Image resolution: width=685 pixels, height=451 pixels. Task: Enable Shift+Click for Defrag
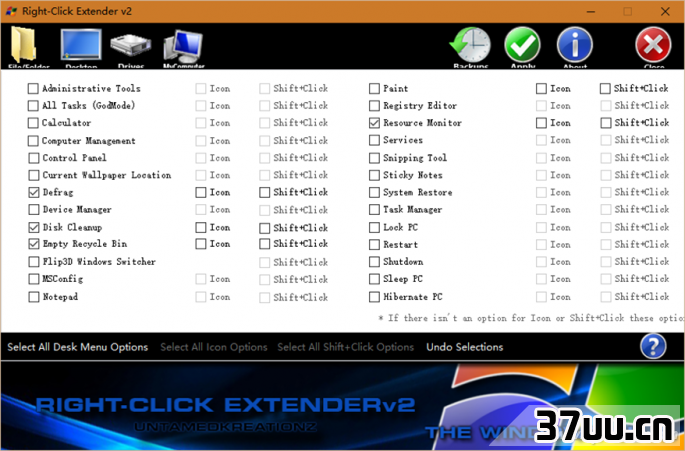(264, 192)
